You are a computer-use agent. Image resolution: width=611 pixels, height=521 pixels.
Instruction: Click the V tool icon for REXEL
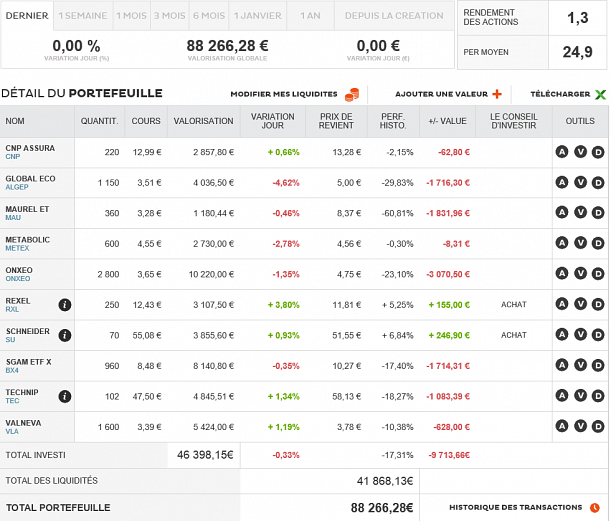coord(580,304)
